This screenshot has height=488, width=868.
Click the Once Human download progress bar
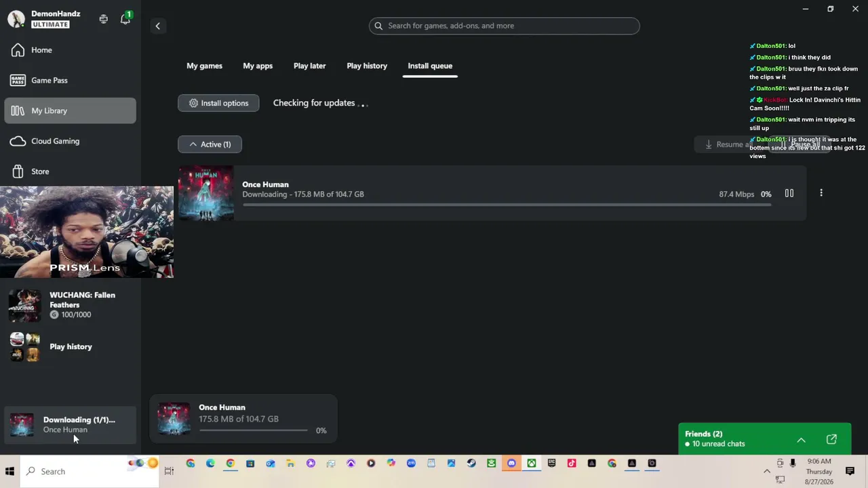(507, 205)
